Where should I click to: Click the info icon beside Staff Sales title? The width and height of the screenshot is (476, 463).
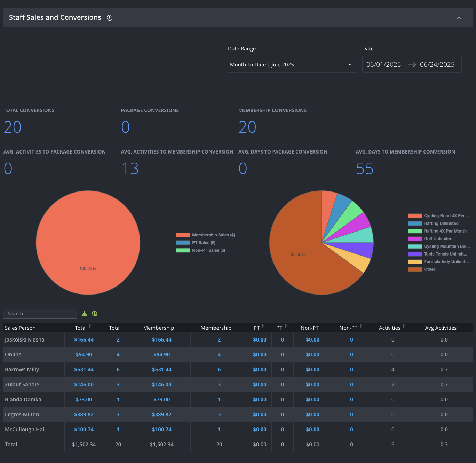point(110,18)
